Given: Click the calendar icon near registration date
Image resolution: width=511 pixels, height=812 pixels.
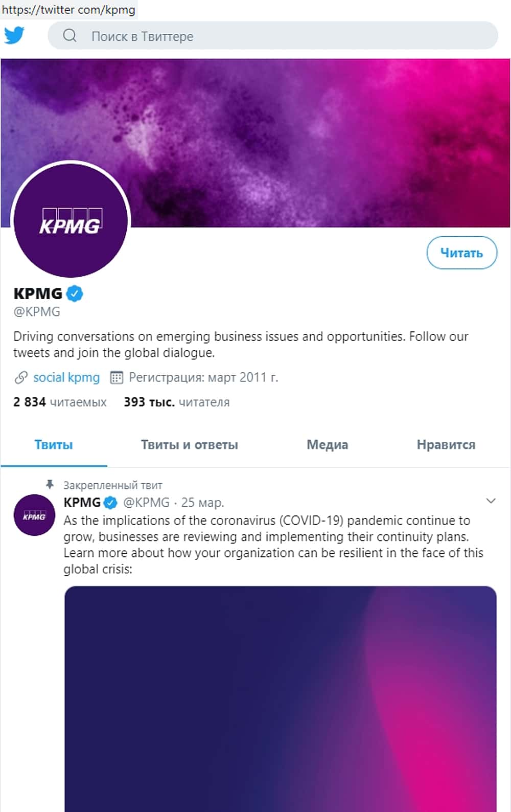Looking at the screenshot, I should point(117,377).
